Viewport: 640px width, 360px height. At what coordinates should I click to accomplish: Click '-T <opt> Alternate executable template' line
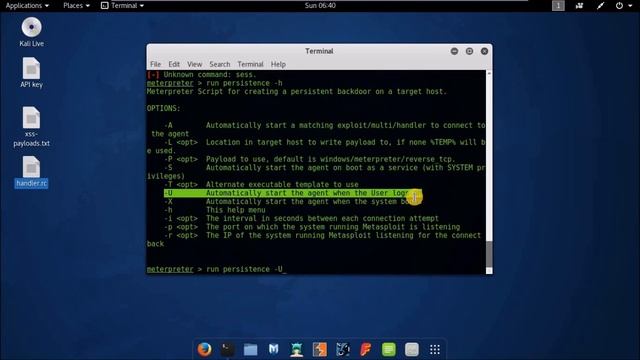(261, 184)
